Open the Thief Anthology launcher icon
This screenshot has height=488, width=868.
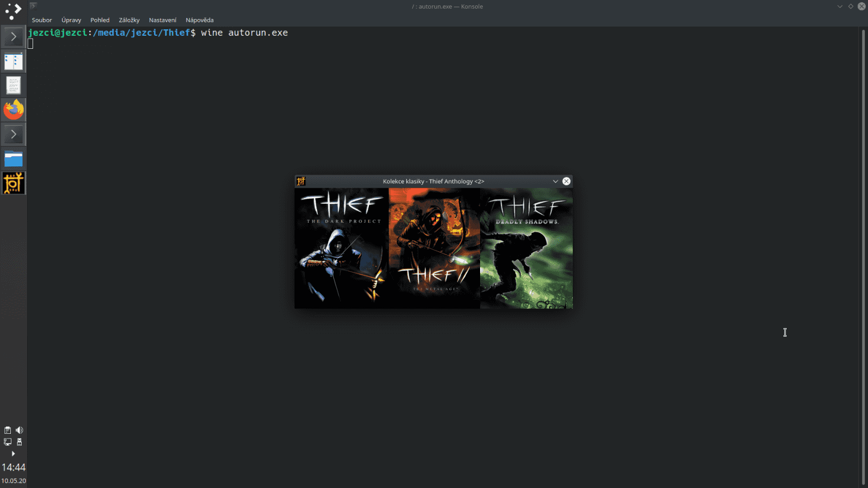[14, 183]
